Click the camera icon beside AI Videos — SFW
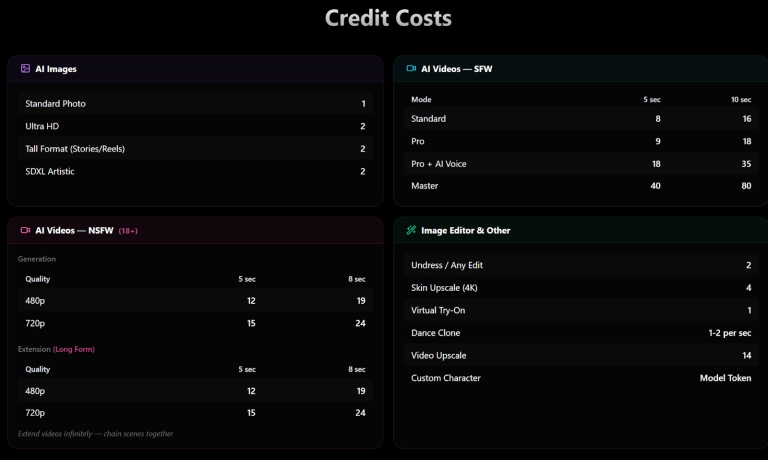This screenshot has width=768, height=460. (411, 69)
